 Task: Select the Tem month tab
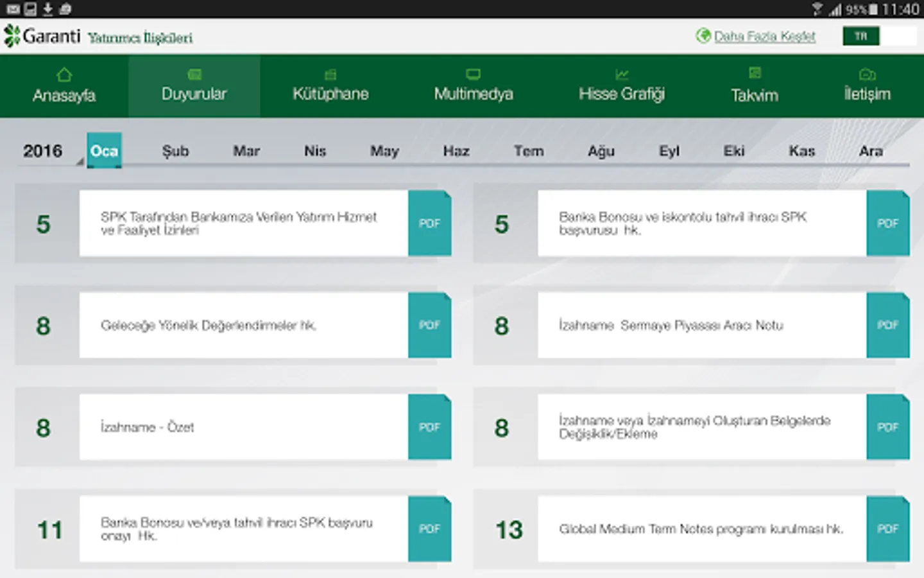click(529, 151)
